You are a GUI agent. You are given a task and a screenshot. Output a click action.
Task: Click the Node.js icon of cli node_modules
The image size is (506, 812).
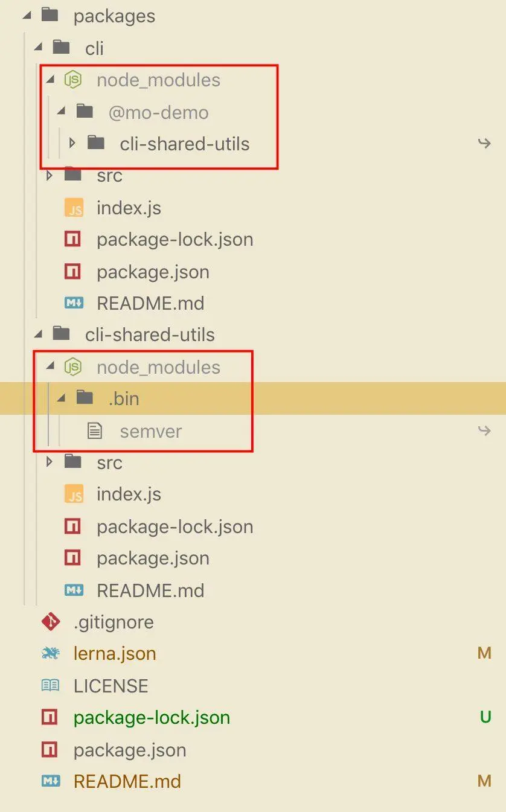(73, 80)
